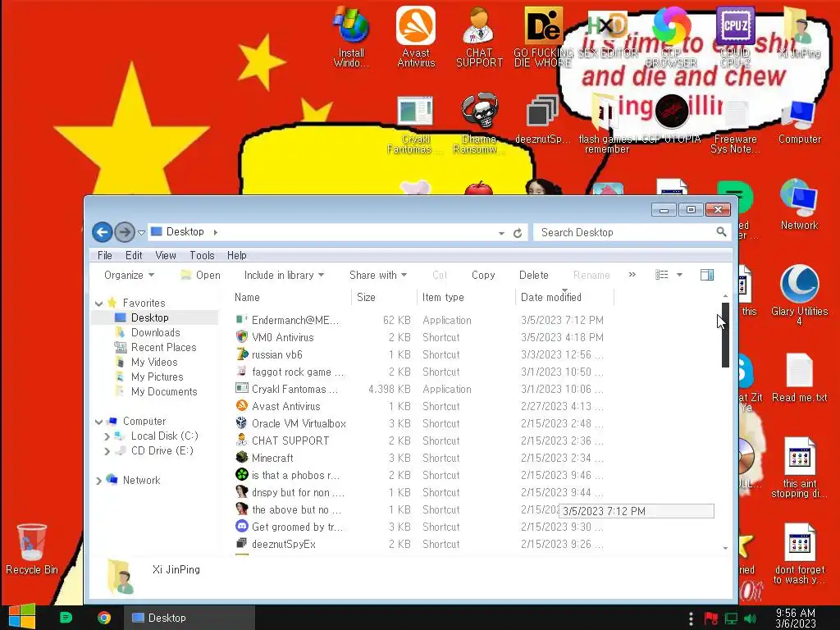
Task: Click the file list vertical scrollbar thumb
Action: 725,335
